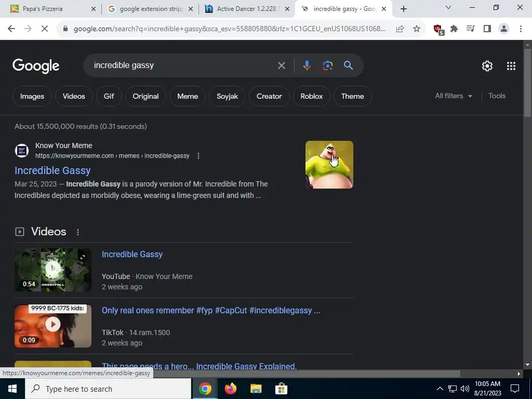Screen dimensions: 532x399
Task: Play the 0:54 YouTube video thumbnail
Action: [53, 270]
